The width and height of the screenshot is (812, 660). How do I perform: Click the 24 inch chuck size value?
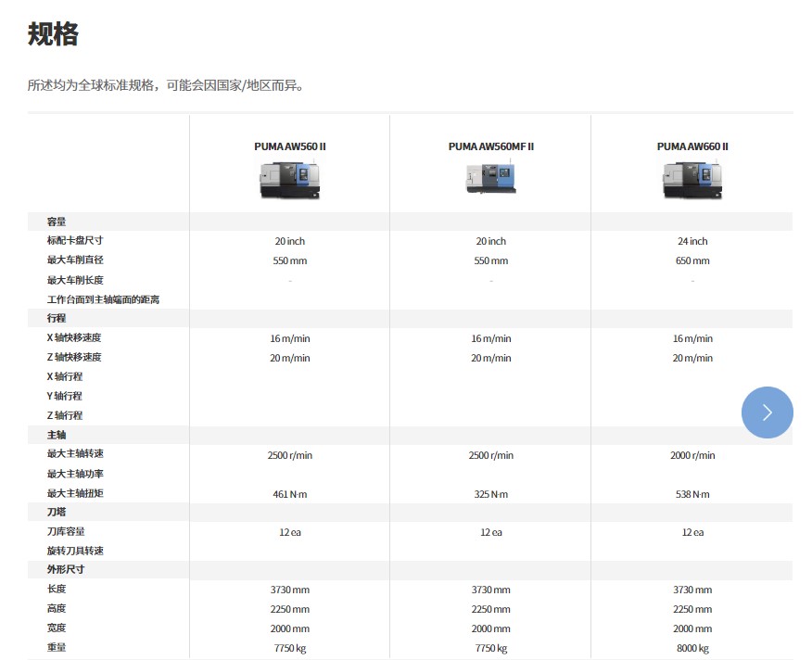(x=692, y=241)
